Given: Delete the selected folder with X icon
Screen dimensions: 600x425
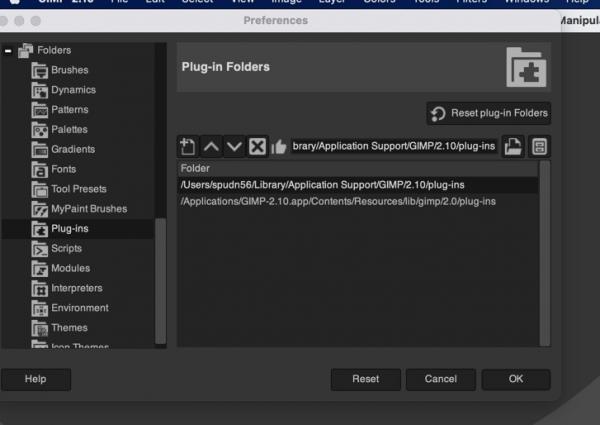Looking at the screenshot, I should 257,147.
